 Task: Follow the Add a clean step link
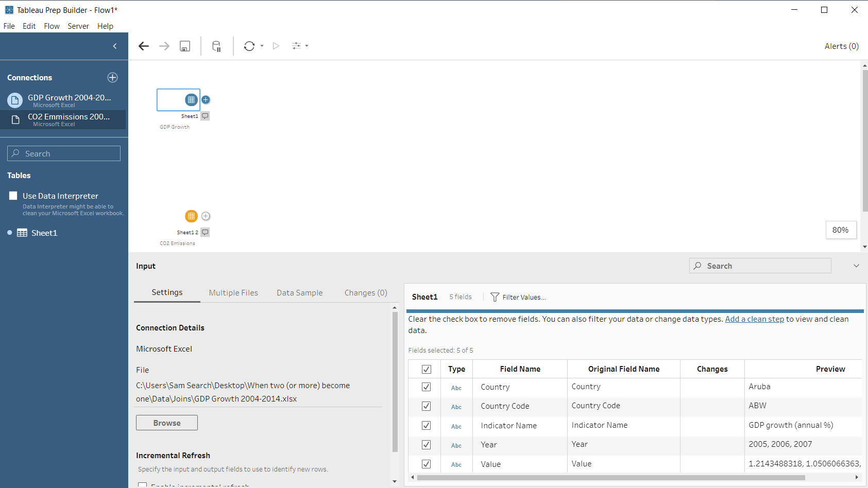coord(754,319)
